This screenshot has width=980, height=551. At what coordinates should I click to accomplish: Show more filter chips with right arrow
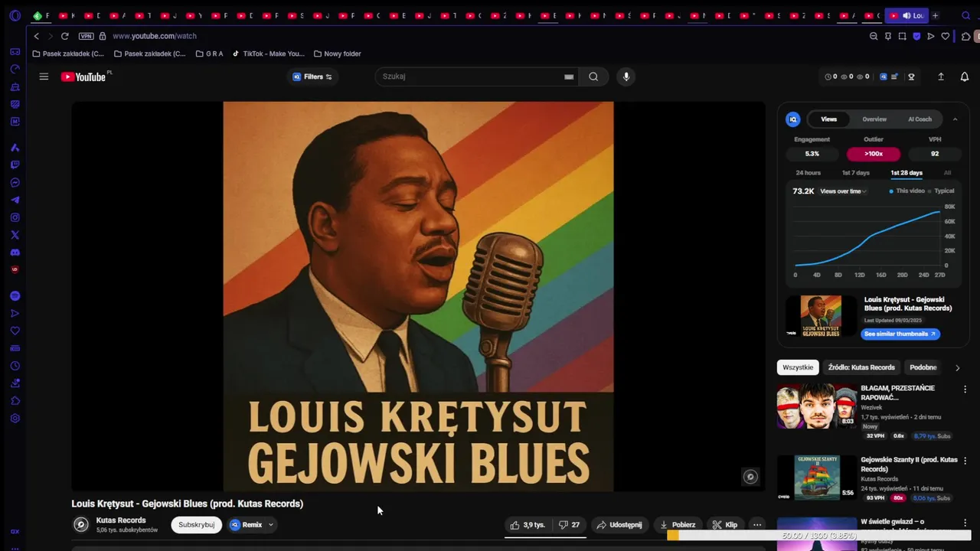[957, 367]
